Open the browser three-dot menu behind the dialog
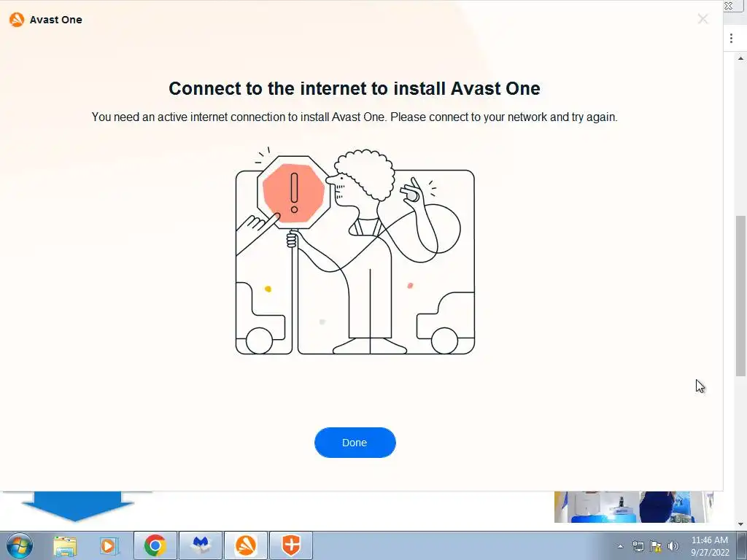 tap(731, 39)
